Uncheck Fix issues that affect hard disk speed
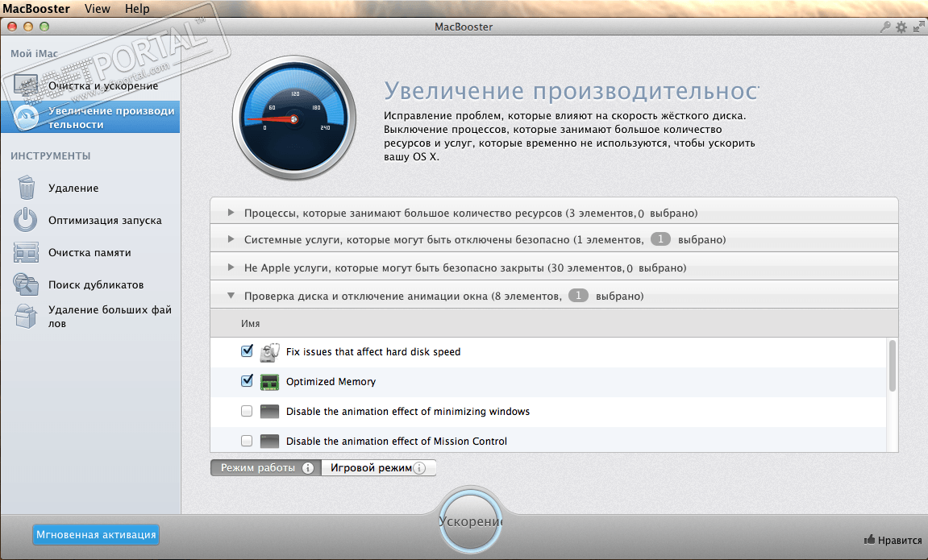 [247, 351]
